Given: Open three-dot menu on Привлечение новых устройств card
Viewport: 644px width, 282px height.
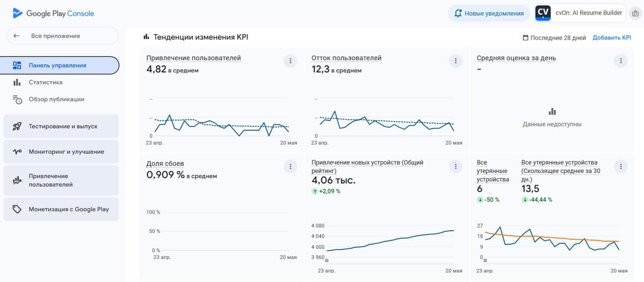Looking at the screenshot, I should 455,166.
